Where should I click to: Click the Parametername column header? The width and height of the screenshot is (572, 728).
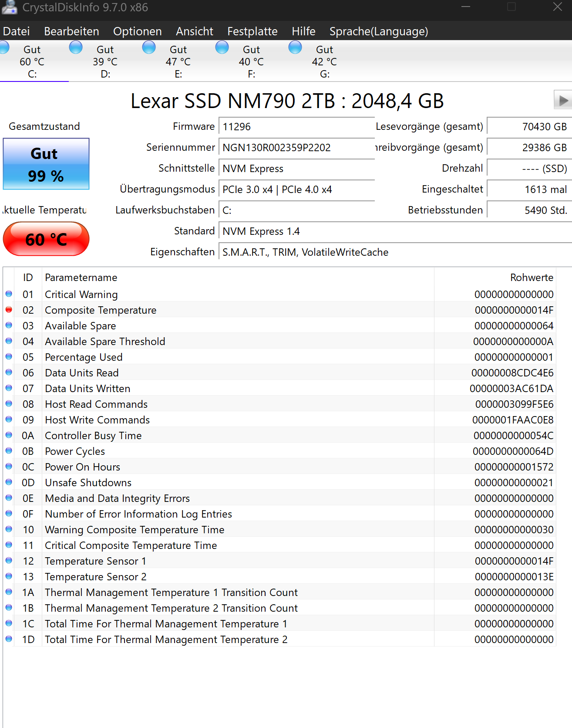[238, 278]
